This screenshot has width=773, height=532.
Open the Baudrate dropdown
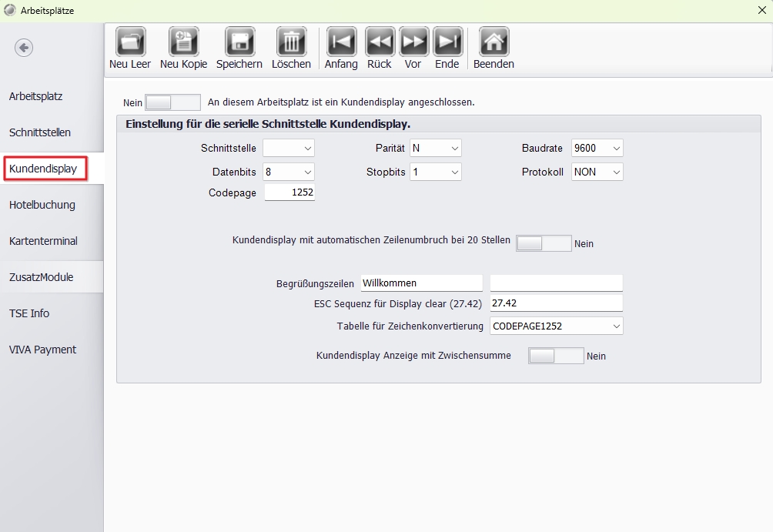click(597, 148)
